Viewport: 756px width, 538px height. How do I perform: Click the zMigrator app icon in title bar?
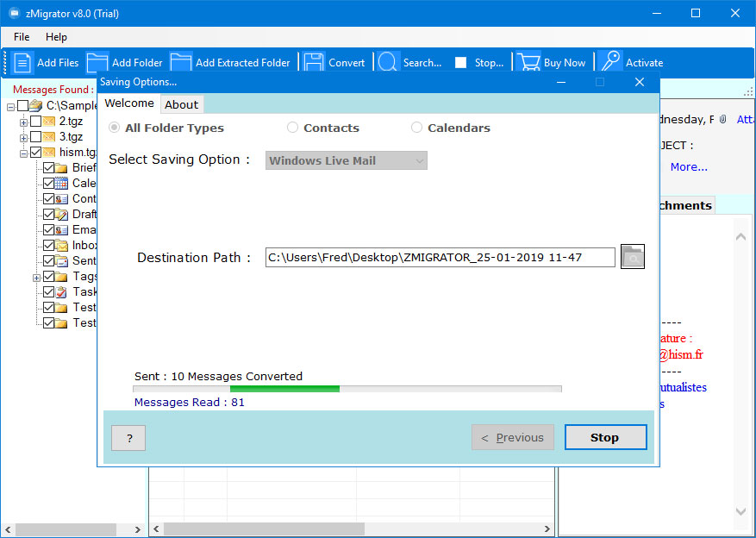coord(15,14)
